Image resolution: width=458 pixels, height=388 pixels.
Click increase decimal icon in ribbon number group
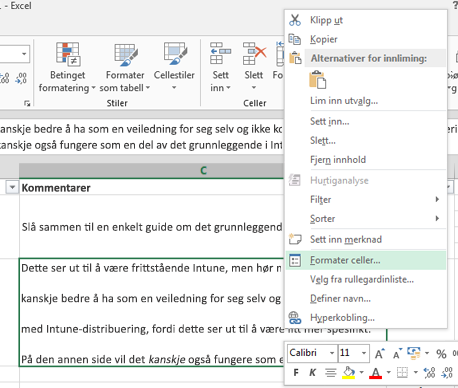point(5,78)
